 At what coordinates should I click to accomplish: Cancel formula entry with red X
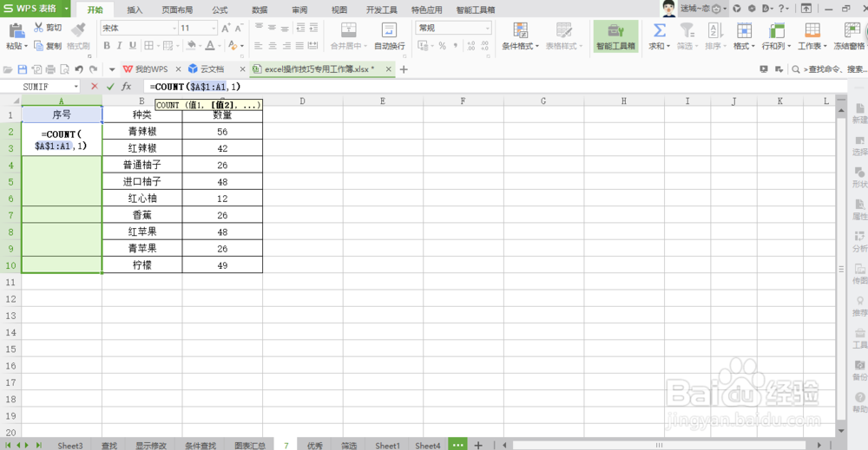(x=95, y=86)
